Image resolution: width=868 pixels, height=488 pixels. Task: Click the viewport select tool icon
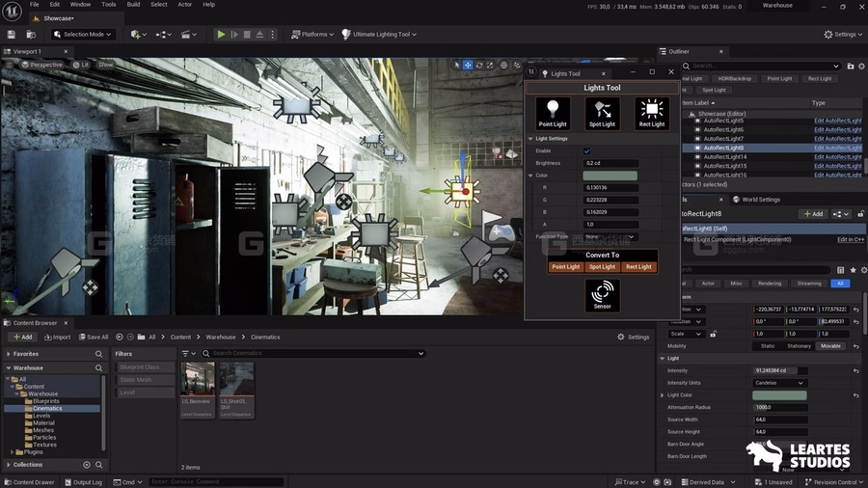click(457, 65)
